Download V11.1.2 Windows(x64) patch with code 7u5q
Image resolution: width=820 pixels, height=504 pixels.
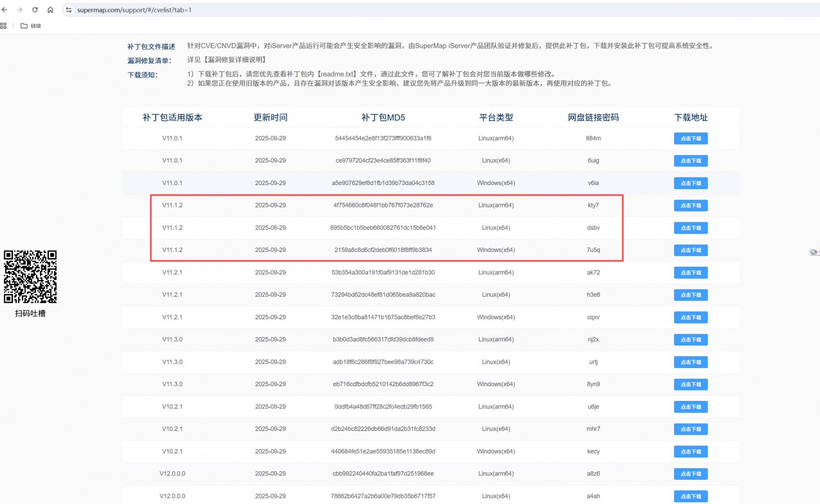point(691,250)
